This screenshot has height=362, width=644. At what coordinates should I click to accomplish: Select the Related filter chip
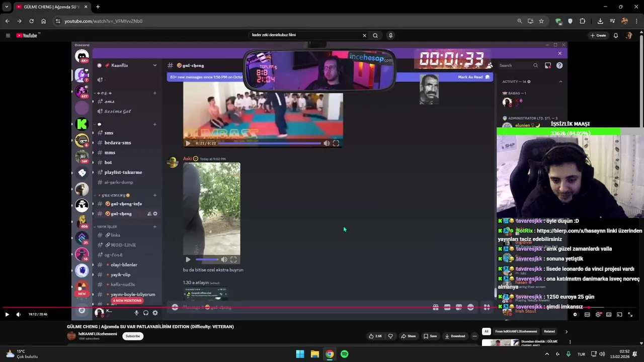click(549, 331)
